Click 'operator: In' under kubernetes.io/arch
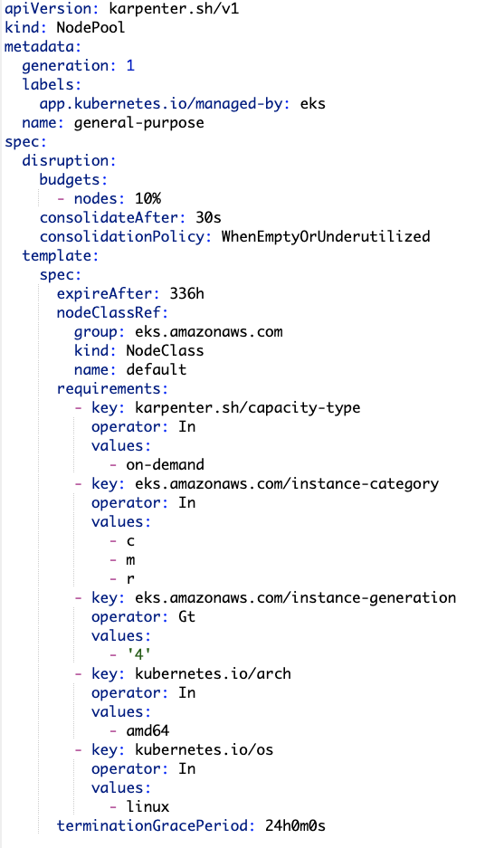Viewport: 504px width, 848px height. 143,692
